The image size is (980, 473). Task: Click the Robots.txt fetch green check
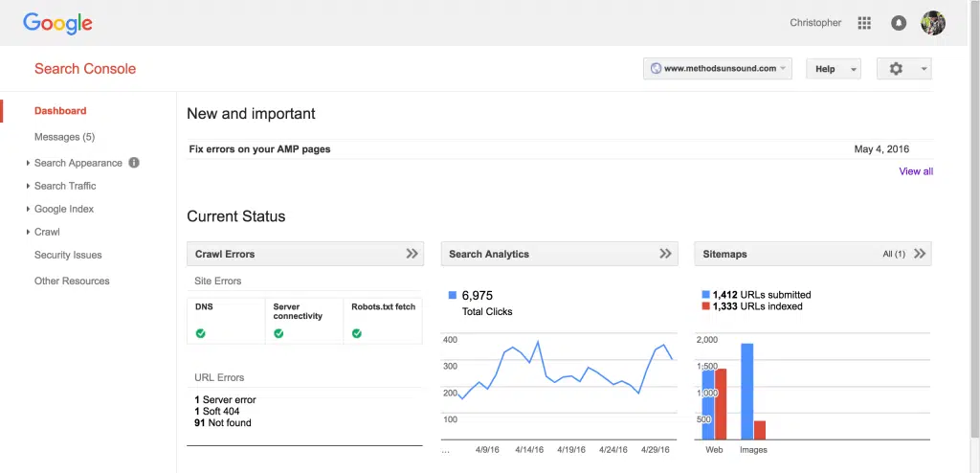[x=357, y=333]
